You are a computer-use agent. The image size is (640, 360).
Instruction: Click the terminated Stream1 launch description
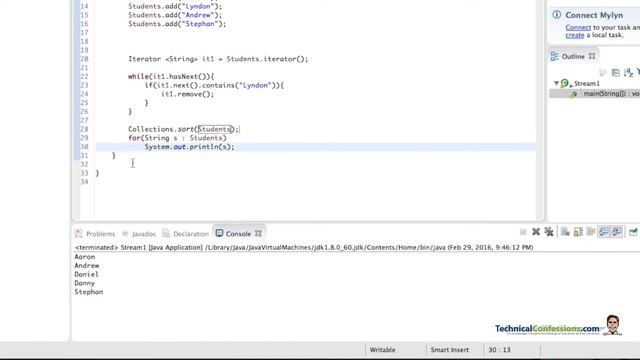coord(304,247)
